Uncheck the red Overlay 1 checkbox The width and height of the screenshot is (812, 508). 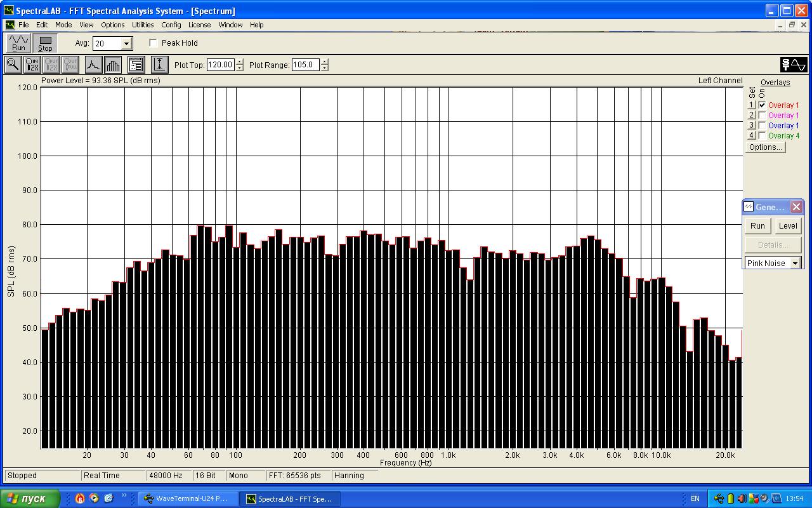pyautogui.click(x=762, y=105)
